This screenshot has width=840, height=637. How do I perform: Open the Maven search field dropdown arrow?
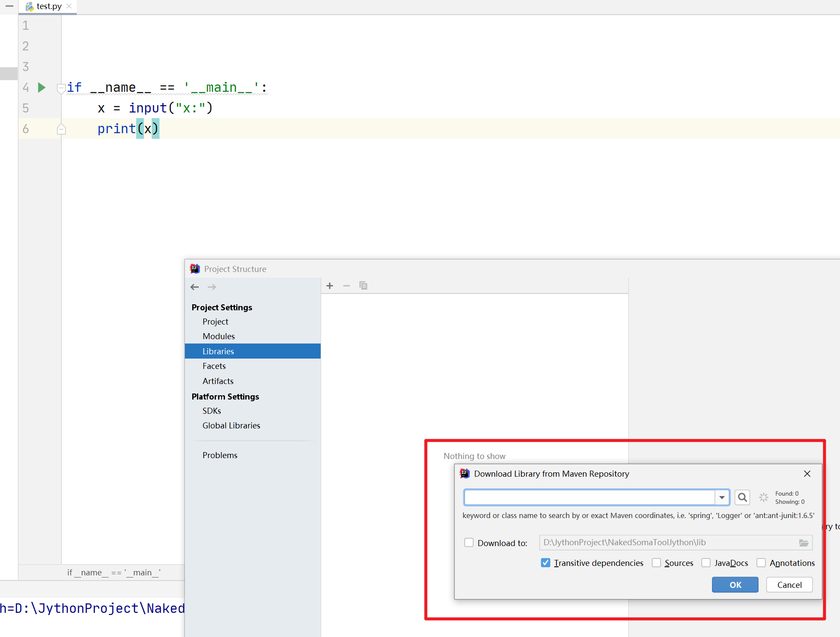pyautogui.click(x=722, y=498)
